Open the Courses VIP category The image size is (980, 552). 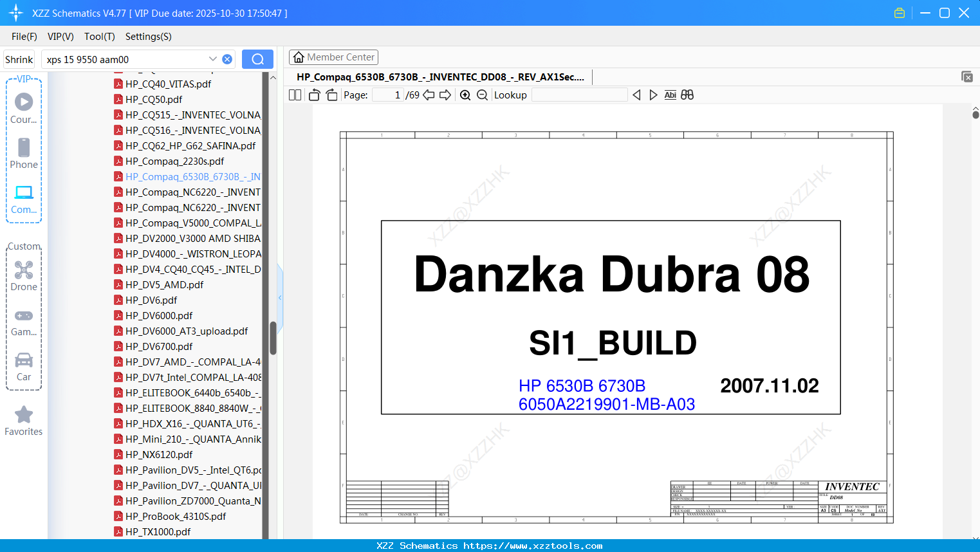[24, 109]
